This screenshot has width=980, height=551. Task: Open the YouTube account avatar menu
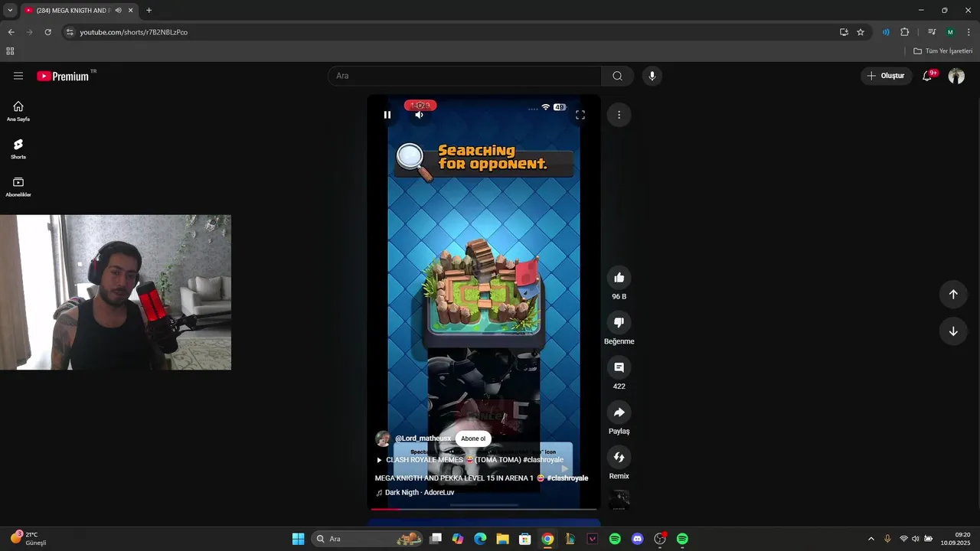click(956, 76)
